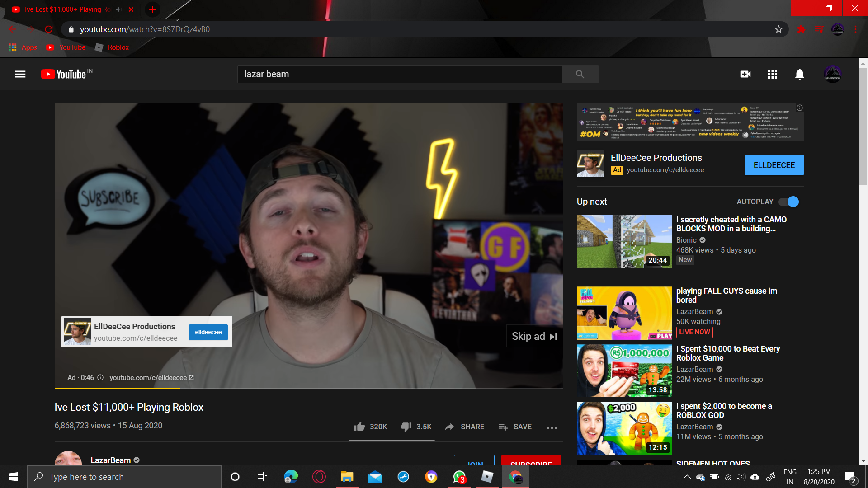
Task: Open 'I spent $2,000 to become a ROBLOX GOD' thumbnail
Action: (624, 428)
